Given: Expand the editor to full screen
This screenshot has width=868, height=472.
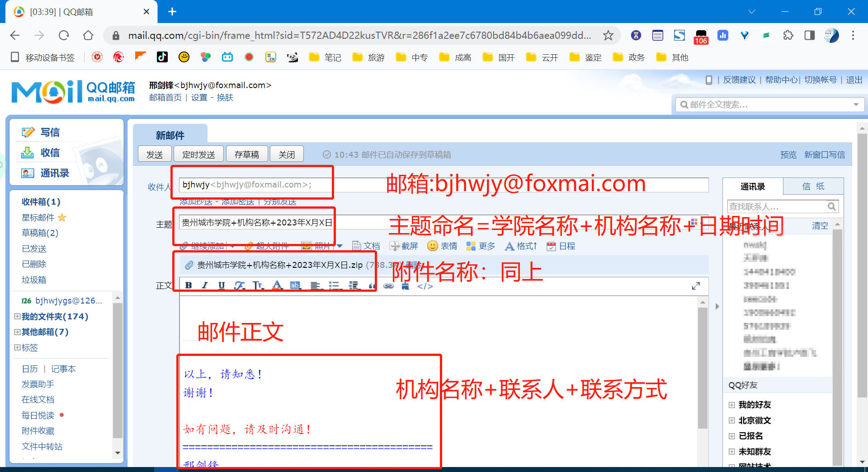Looking at the screenshot, I should click(696, 286).
